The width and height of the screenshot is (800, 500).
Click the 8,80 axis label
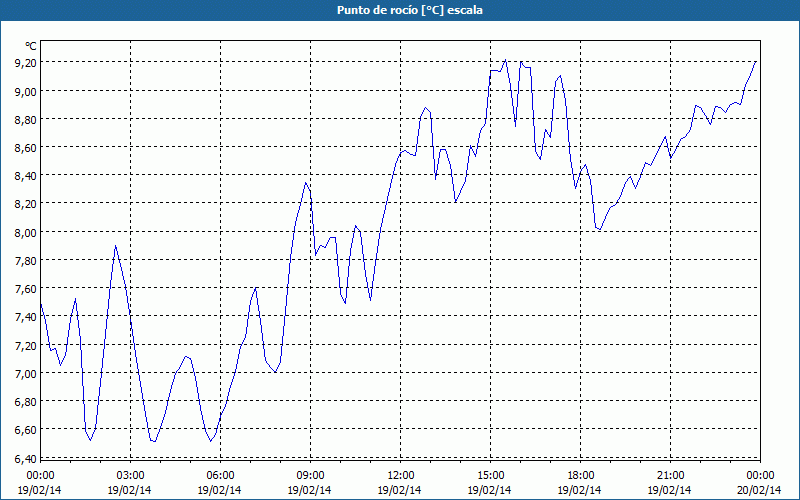point(26,119)
